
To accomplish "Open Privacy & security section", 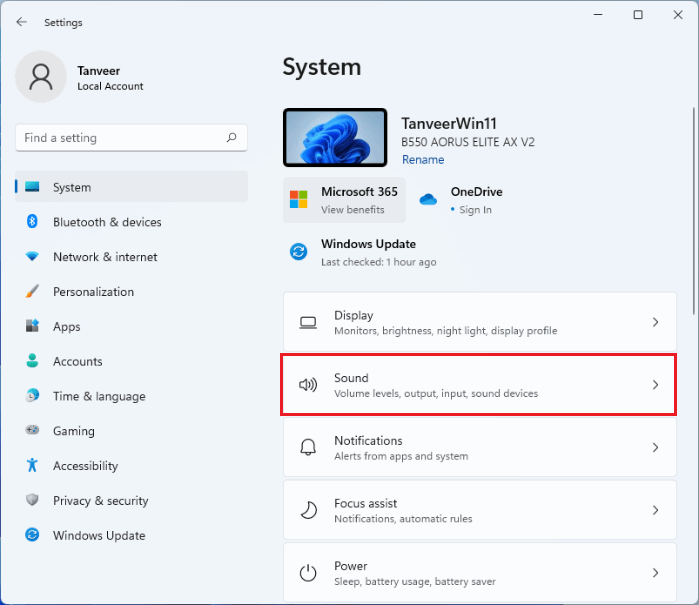I will (132, 500).
